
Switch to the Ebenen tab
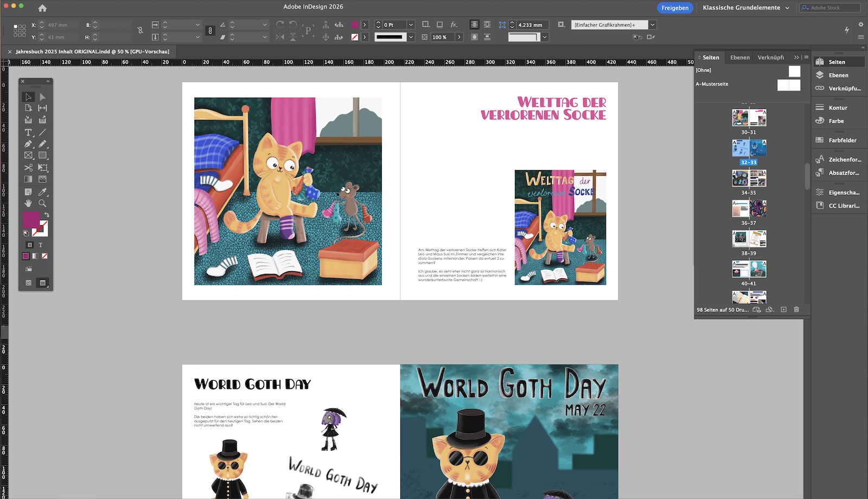(739, 57)
